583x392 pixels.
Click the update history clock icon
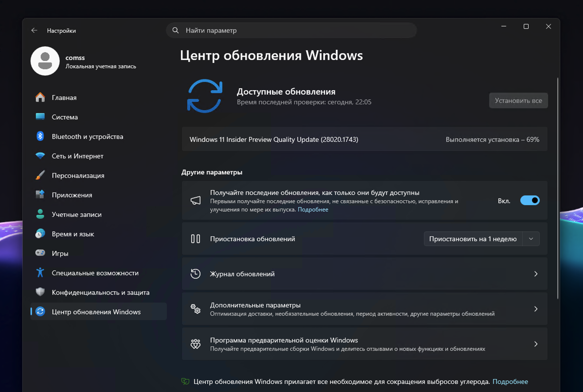click(196, 274)
